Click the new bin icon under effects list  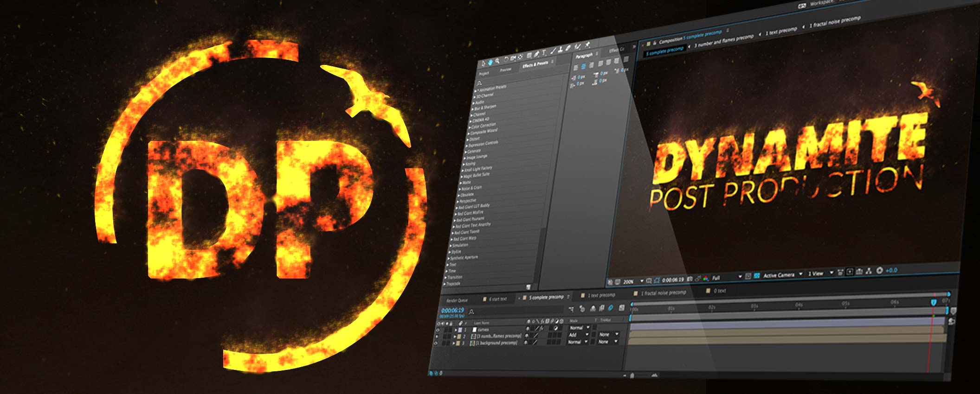pos(528,287)
